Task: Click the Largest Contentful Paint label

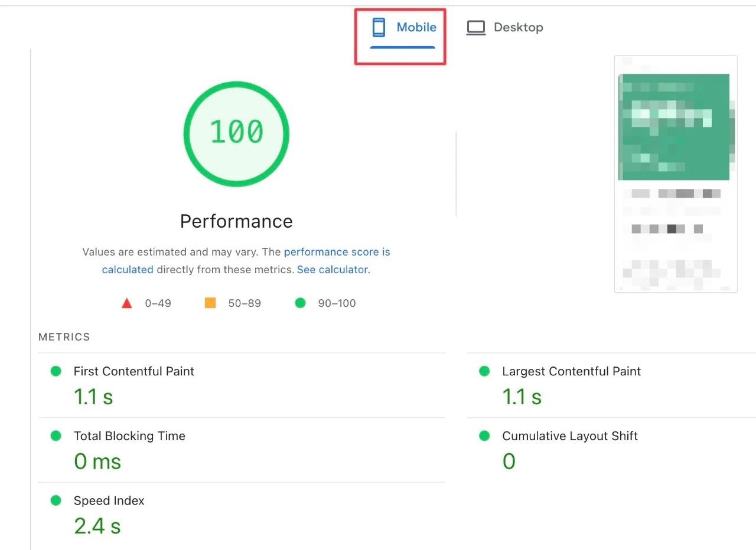Action: [x=571, y=371]
